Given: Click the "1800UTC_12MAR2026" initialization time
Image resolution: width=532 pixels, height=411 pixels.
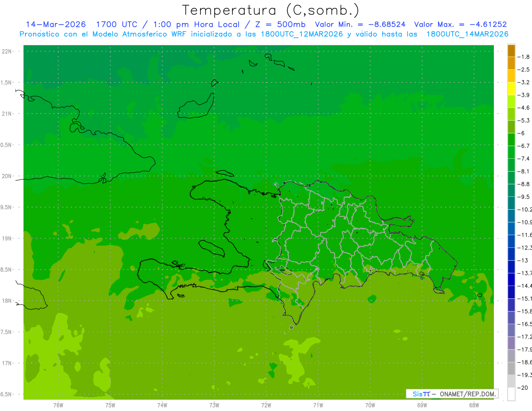Looking at the screenshot, I should point(301,34).
